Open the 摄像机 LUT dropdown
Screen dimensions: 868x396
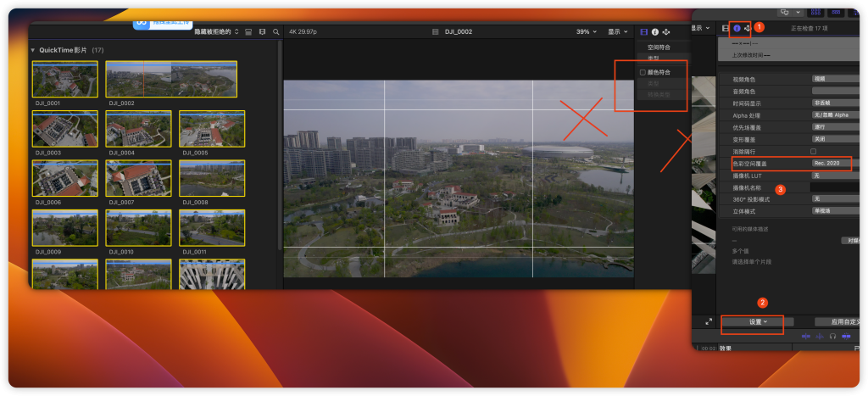point(835,175)
